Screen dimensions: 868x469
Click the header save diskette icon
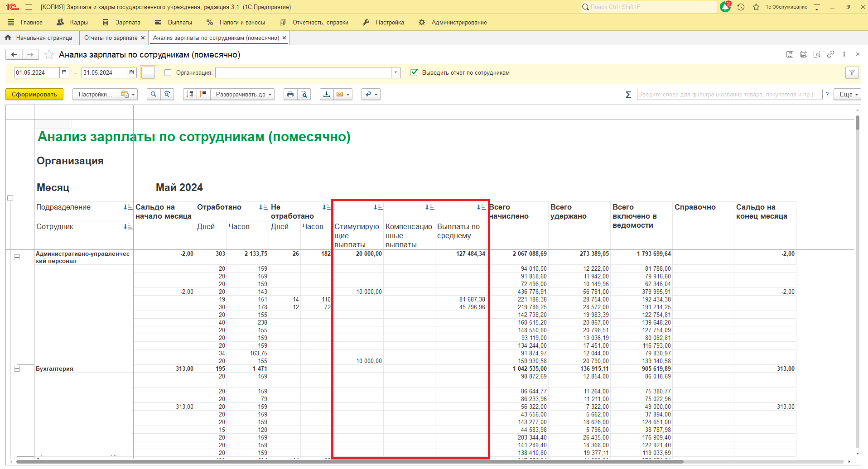coord(790,54)
